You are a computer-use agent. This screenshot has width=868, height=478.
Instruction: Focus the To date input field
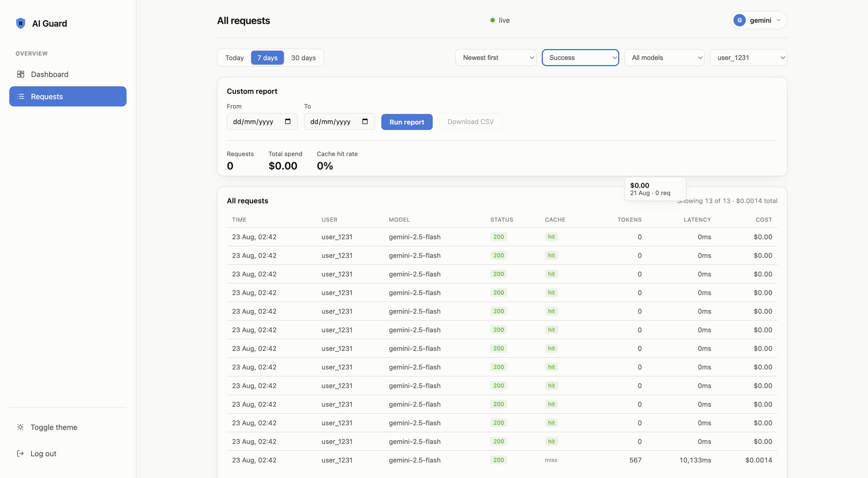click(x=339, y=121)
